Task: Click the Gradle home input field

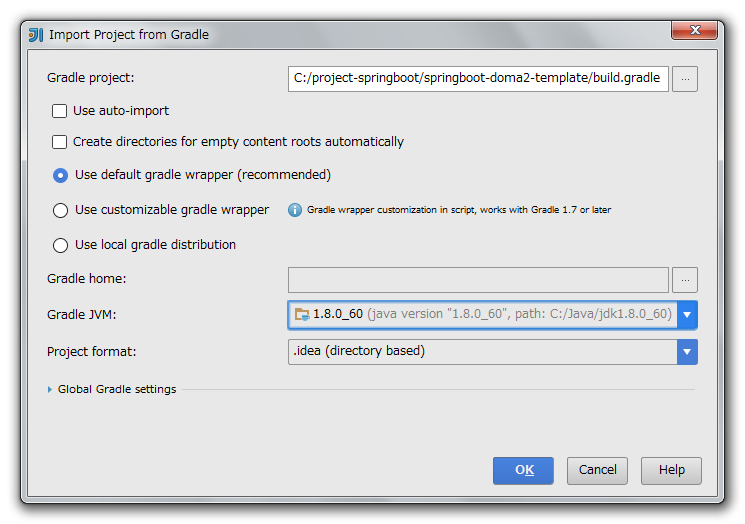Action: [478, 280]
